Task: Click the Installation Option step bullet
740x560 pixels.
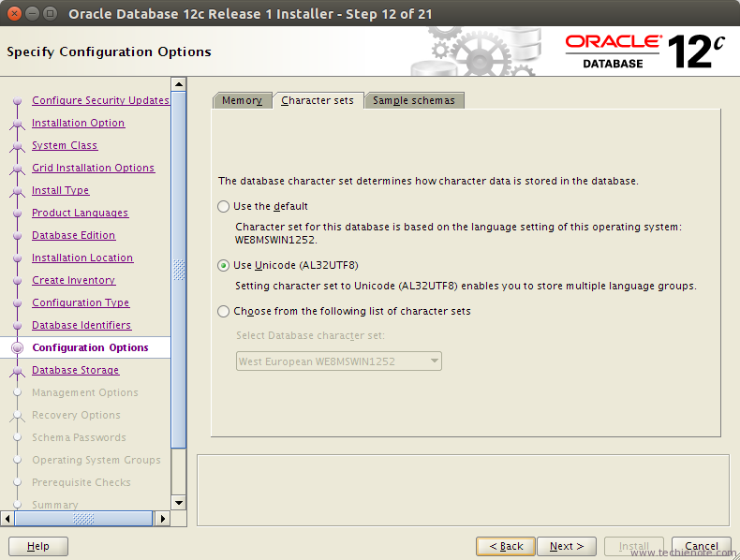Action: coord(18,123)
